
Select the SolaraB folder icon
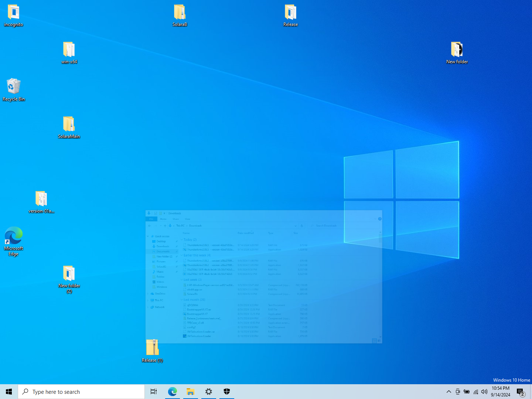(180, 12)
